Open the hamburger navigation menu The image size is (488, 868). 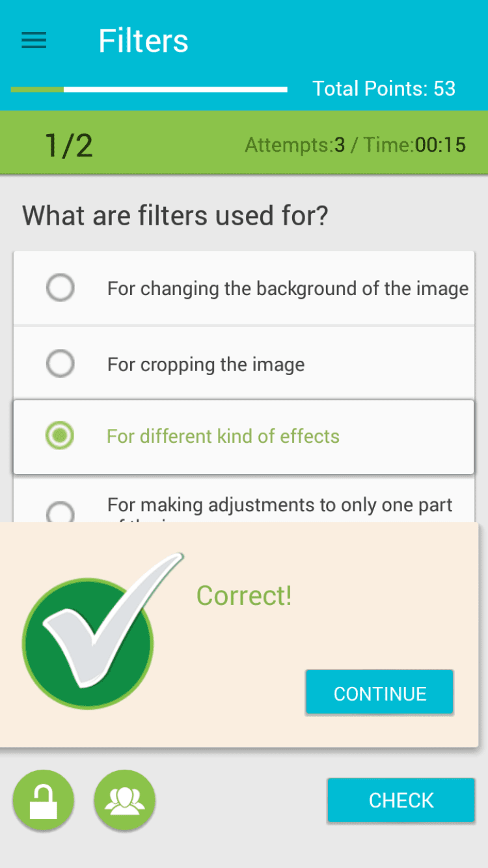34,40
